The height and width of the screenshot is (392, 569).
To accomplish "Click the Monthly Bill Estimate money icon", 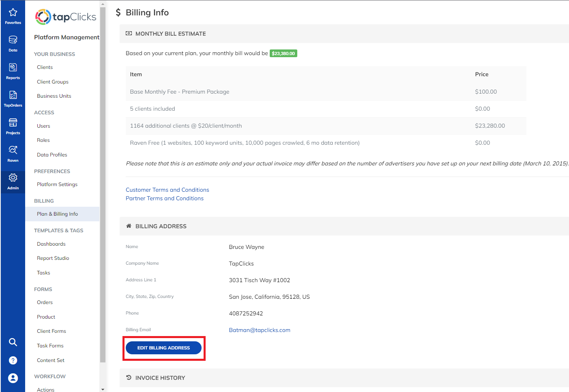I will tap(129, 34).
